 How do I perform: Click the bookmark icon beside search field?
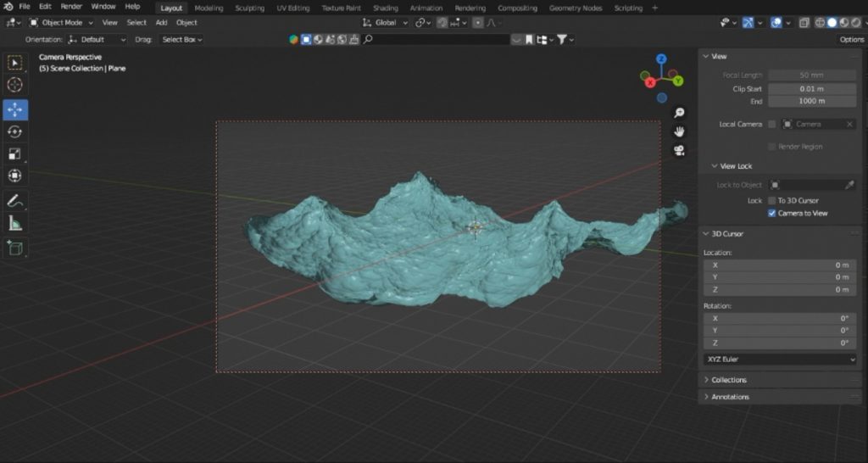point(529,39)
